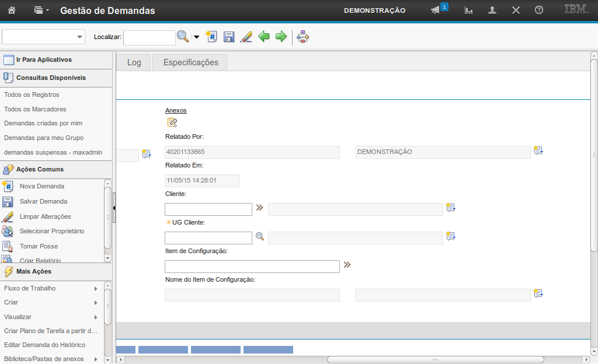Go to next record with right arrow
Viewport: 598px width, 364px height.
tap(281, 37)
